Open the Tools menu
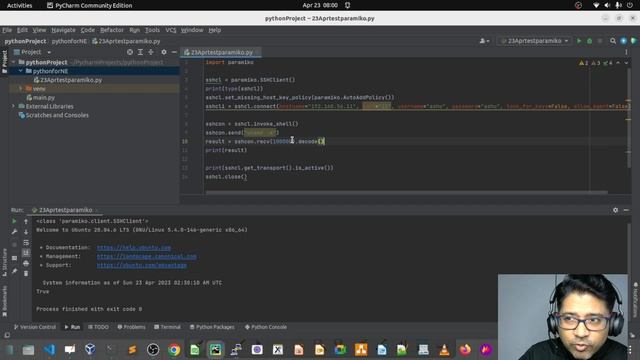 pyautogui.click(x=152, y=30)
